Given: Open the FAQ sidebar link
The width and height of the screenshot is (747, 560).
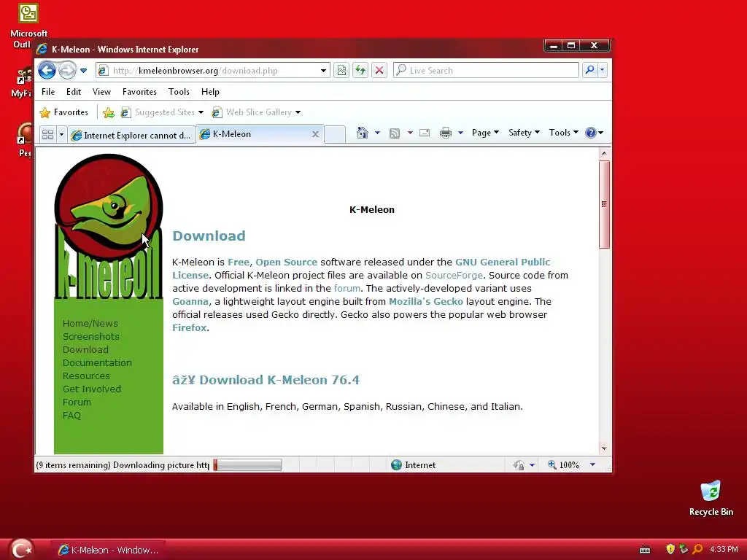Looking at the screenshot, I should (x=72, y=415).
